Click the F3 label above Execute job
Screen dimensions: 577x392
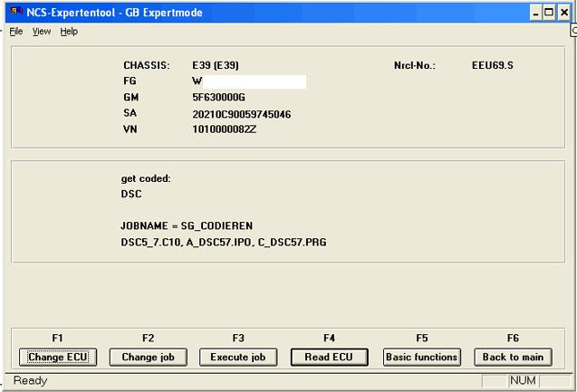pyautogui.click(x=238, y=338)
